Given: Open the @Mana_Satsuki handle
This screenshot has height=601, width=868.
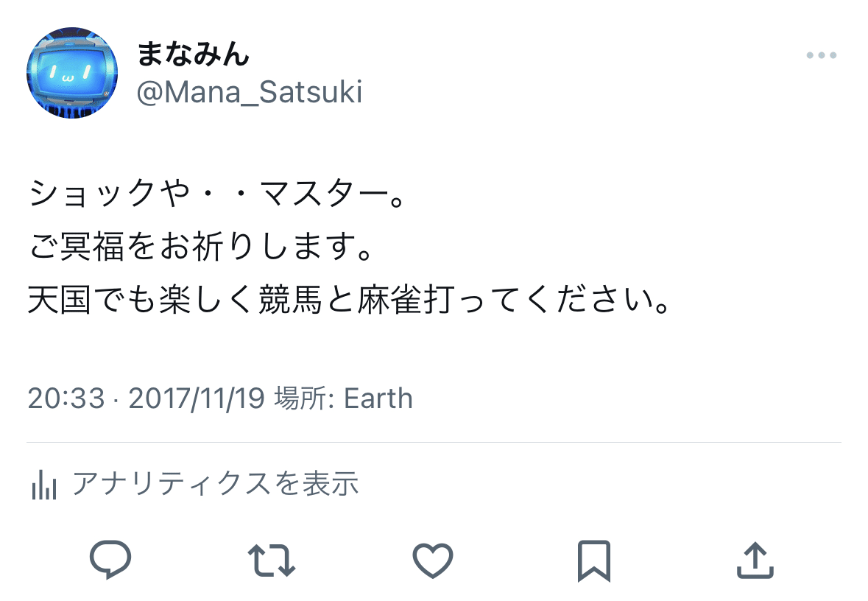Looking at the screenshot, I should pyautogui.click(x=250, y=93).
